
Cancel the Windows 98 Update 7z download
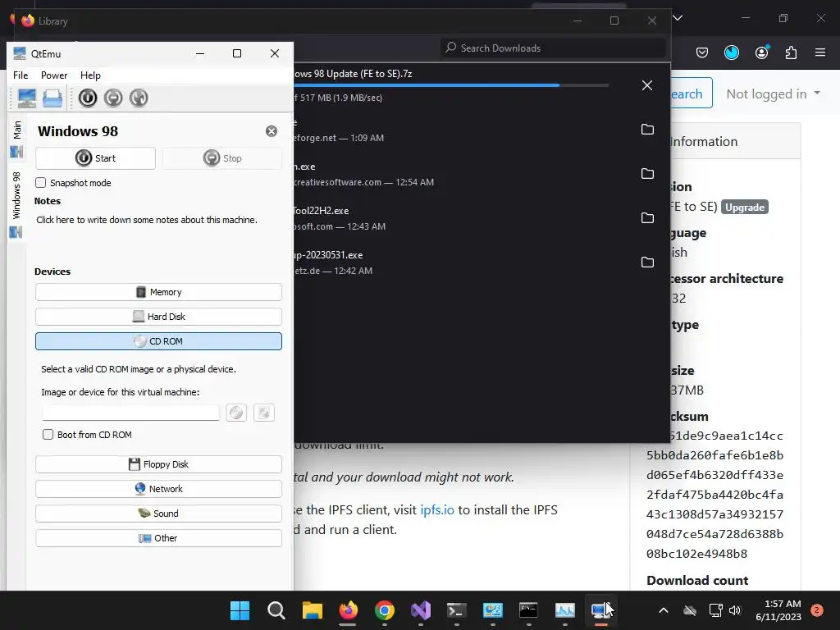647,85
